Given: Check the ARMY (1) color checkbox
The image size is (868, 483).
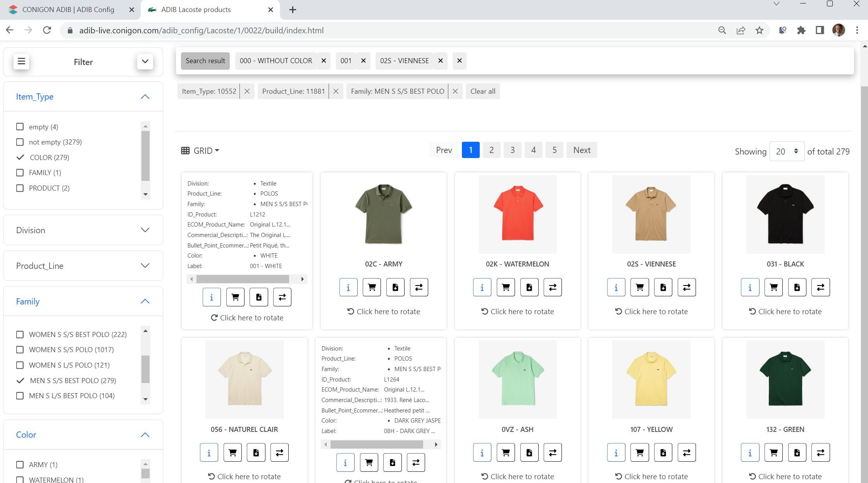Looking at the screenshot, I should 20,464.
